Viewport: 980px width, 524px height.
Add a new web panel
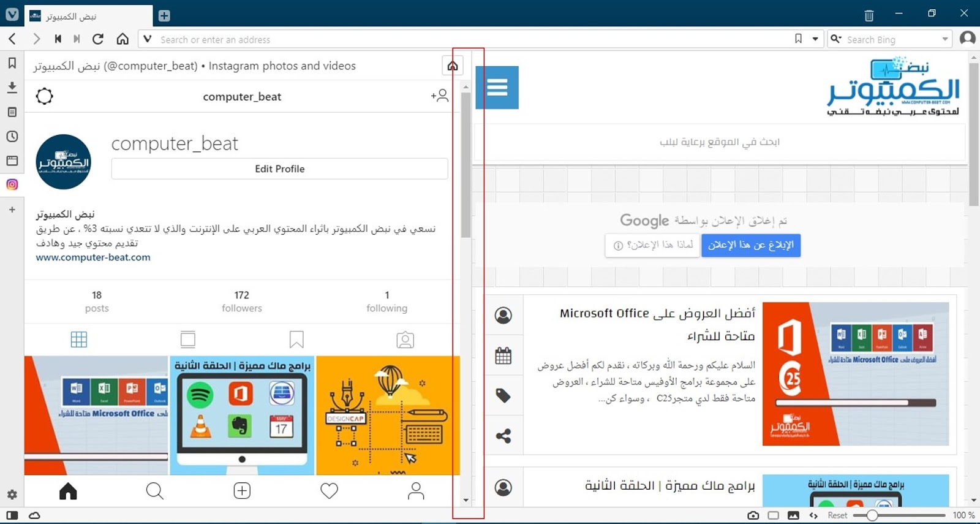(x=12, y=210)
